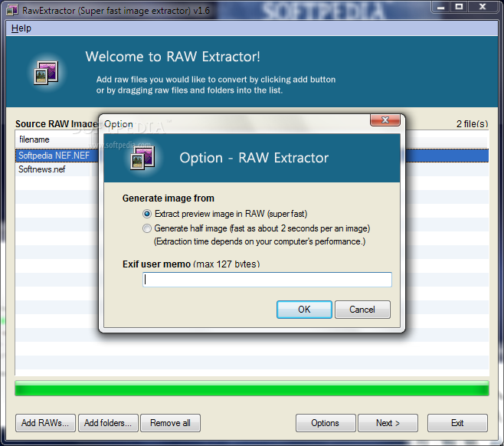The image size is (504, 446).
Task: Click the green progress bar
Action: (x=252, y=389)
